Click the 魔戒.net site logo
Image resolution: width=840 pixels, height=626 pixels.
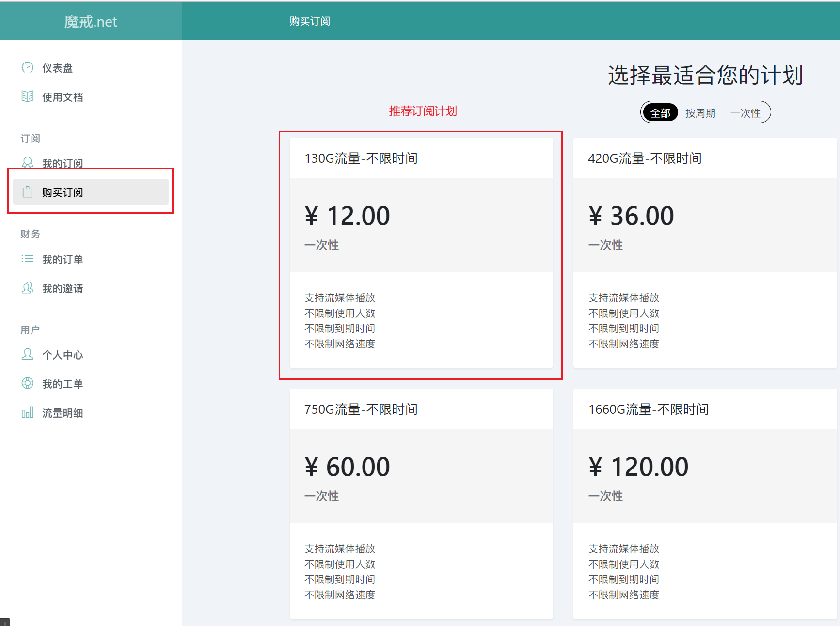pyautogui.click(x=91, y=21)
